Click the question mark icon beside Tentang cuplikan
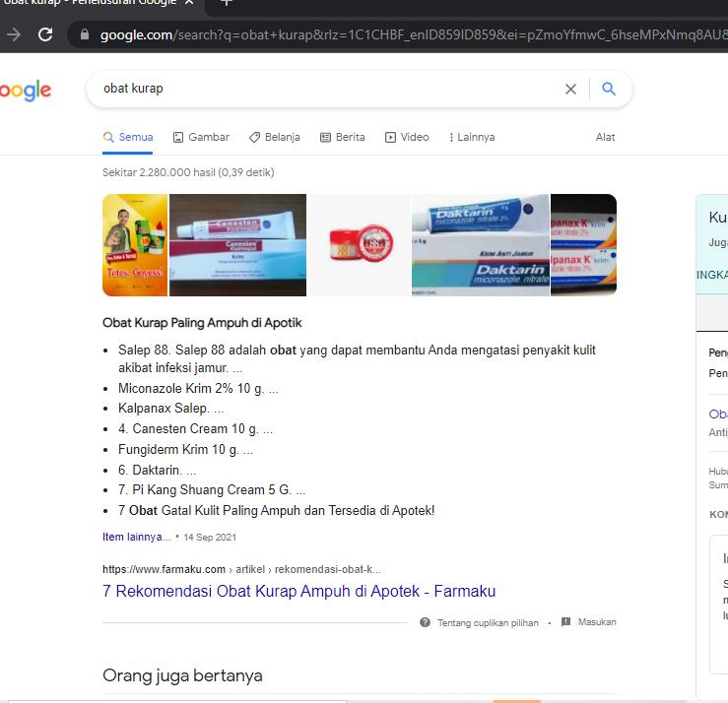 tap(425, 622)
